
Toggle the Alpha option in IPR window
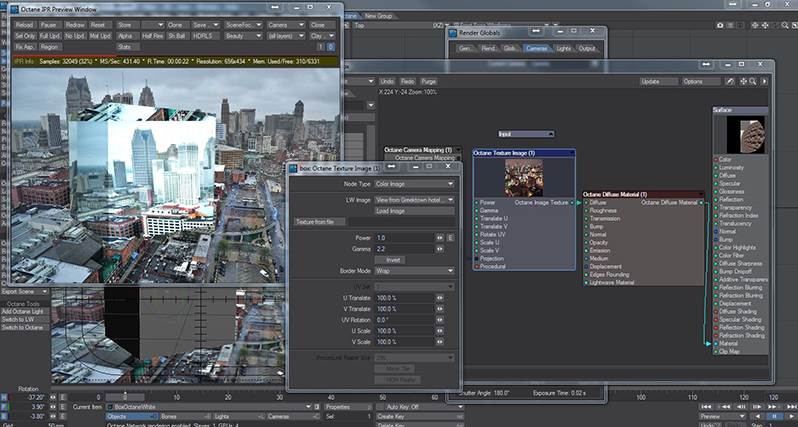coord(126,35)
